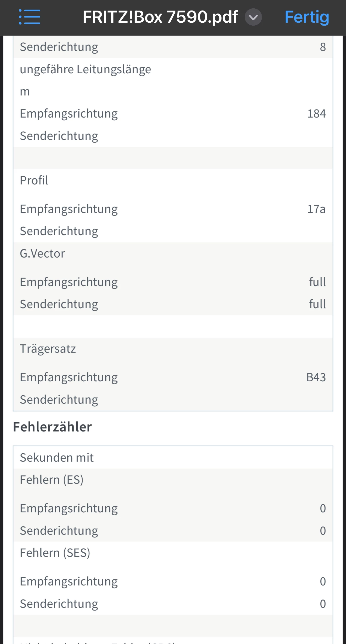Tap the Sekunden mit label
Viewport: 346px width, 644px height.
pos(57,458)
